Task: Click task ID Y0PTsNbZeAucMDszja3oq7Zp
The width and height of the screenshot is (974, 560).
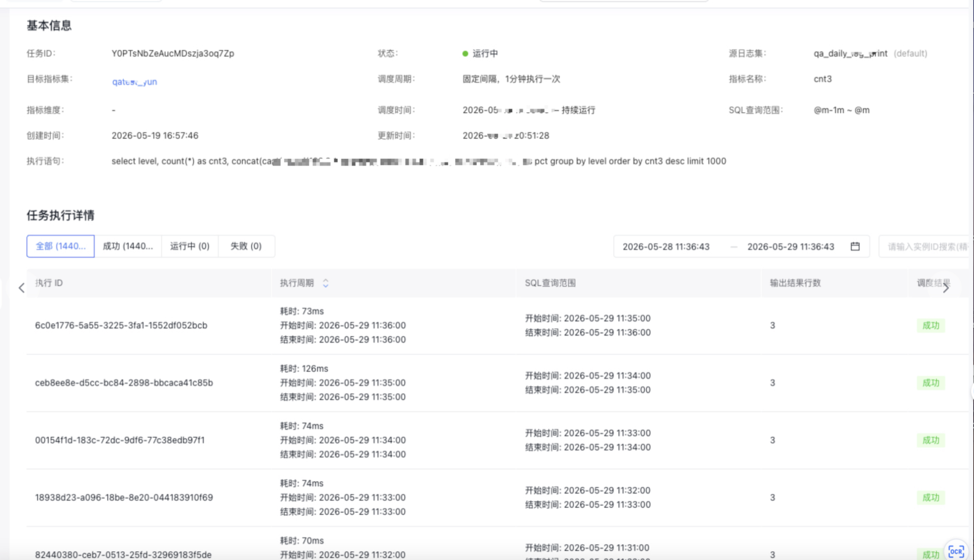Action: coord(173,54)
